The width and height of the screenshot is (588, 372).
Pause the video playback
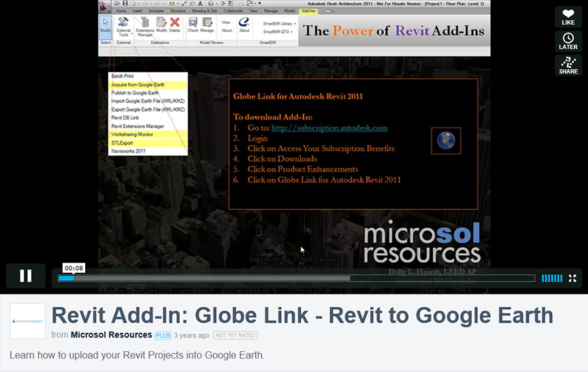(26, 275)
